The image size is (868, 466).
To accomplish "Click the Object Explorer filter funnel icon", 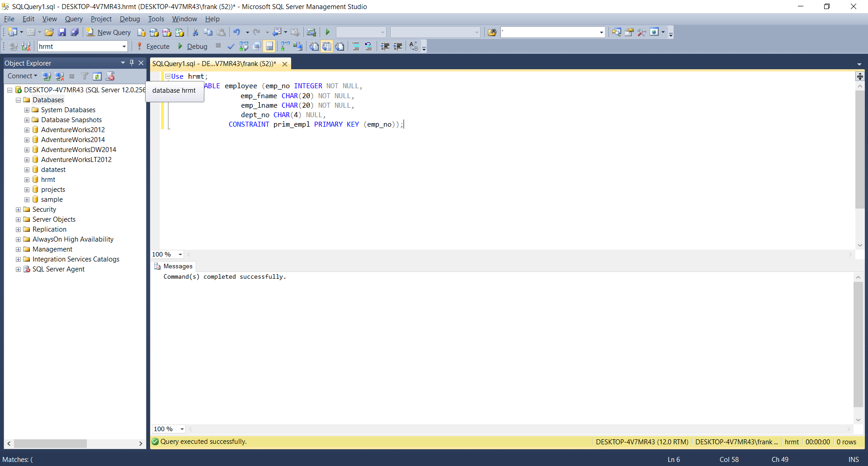I will pos(85,76).
